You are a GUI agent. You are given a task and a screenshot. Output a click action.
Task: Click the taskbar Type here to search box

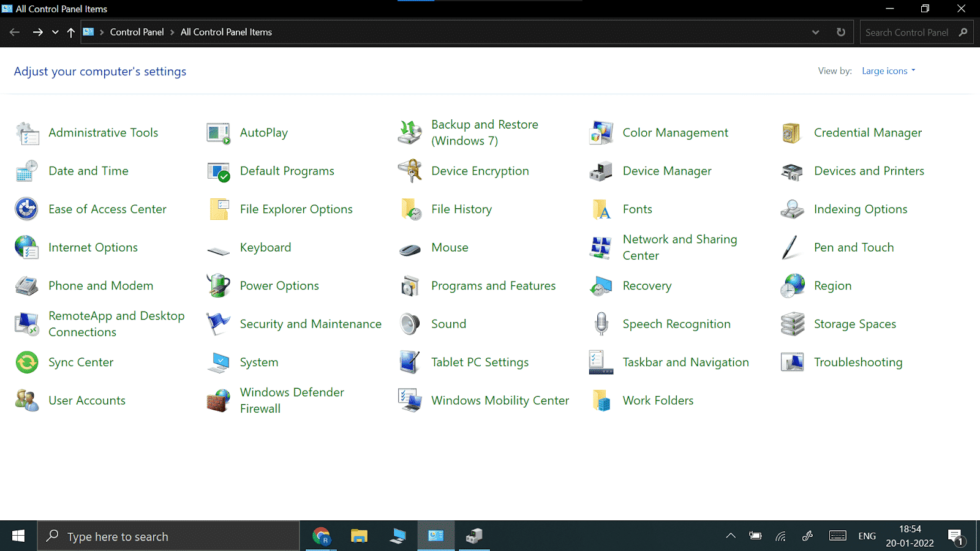point(168,536)
